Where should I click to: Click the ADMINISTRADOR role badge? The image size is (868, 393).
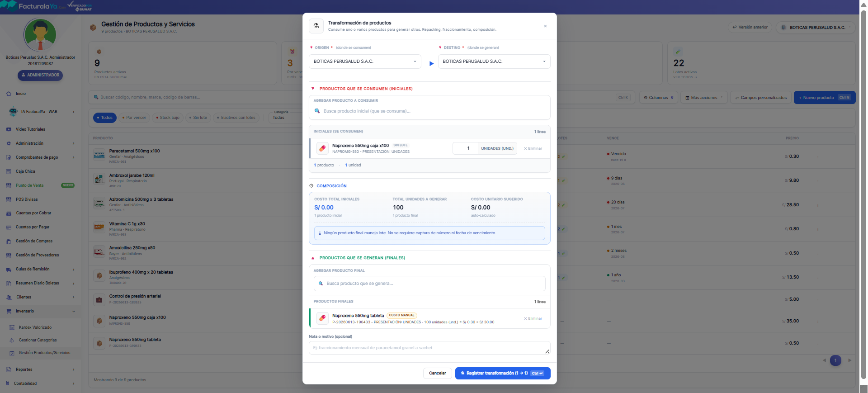pyautogui.click(x=40, y=75)
